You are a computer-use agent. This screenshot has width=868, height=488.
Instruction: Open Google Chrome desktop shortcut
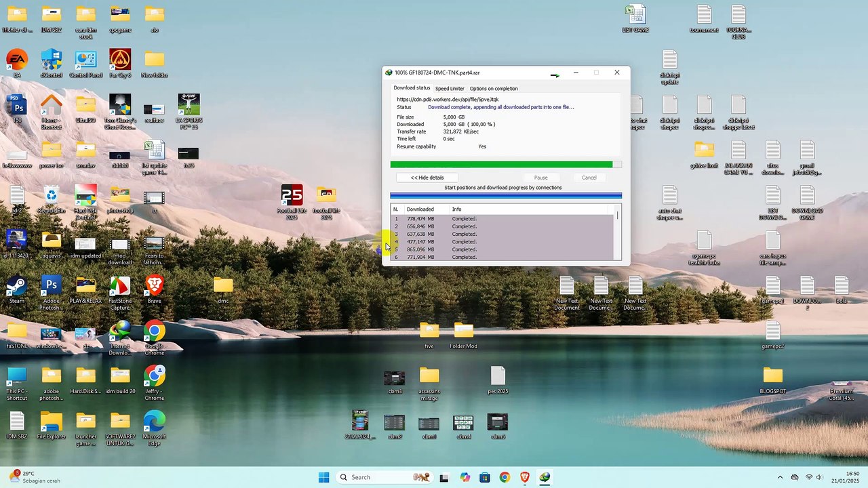pyautogui.click(x=154, y=338)
